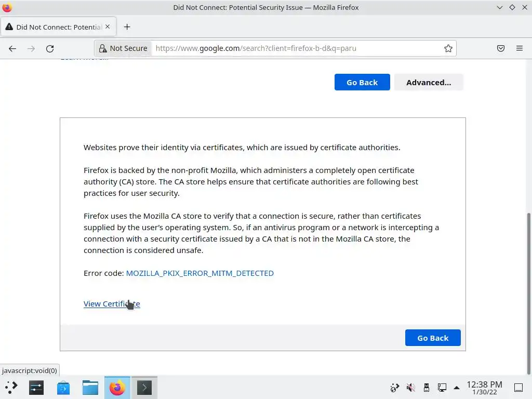Open the MOZILLA_PKIX_ERROR_MITM_DETECTED error code link
This screenshot has width=532, height=399.
pyautogui.click(x=200, y=273)
